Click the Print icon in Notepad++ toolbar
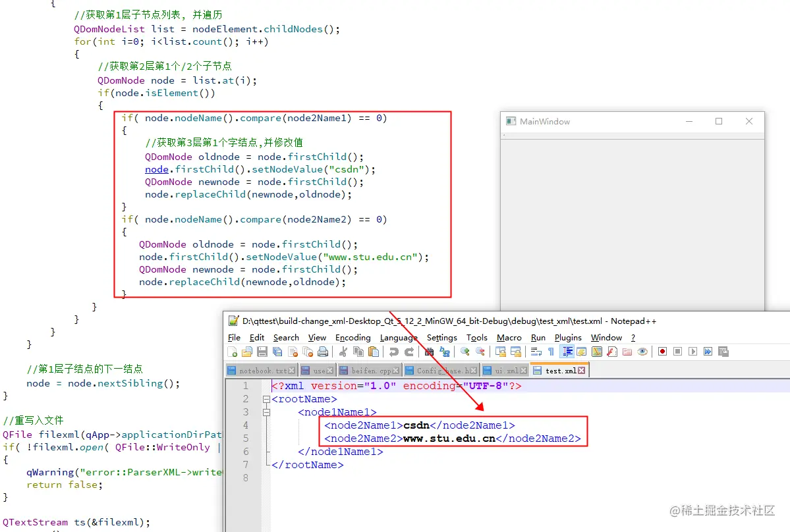This screenshot has width=790, height=532. pyautogui.click(x=323, y=352)
